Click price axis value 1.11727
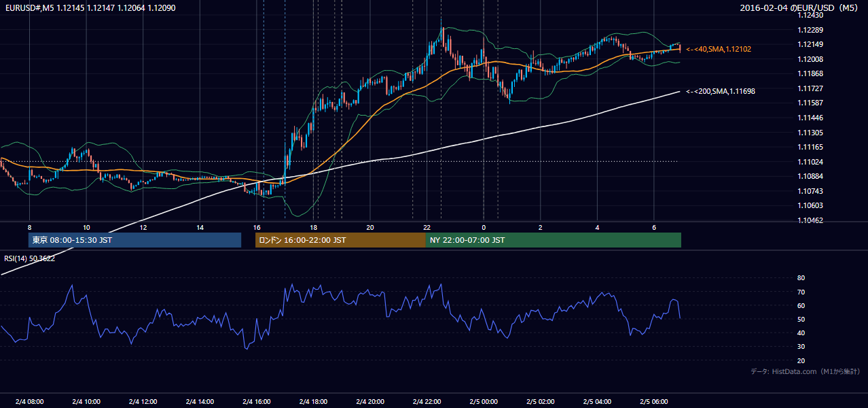This screenshot has height=408, width=868. click(810, 89)
